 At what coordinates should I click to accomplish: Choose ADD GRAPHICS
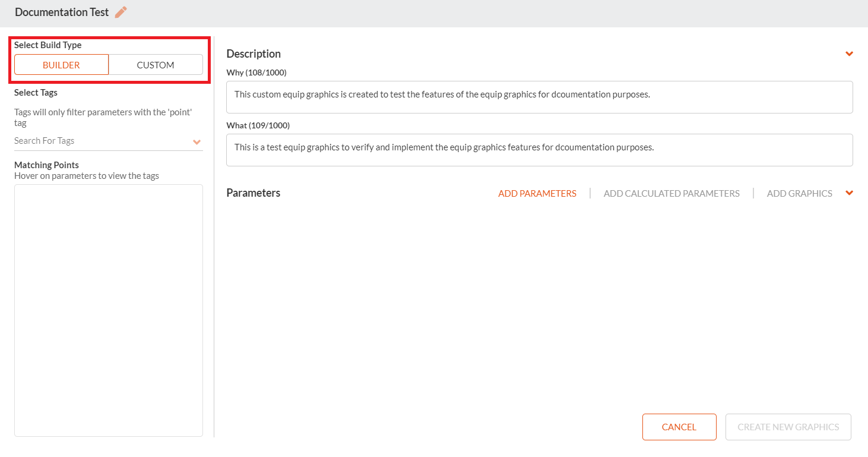800,193
